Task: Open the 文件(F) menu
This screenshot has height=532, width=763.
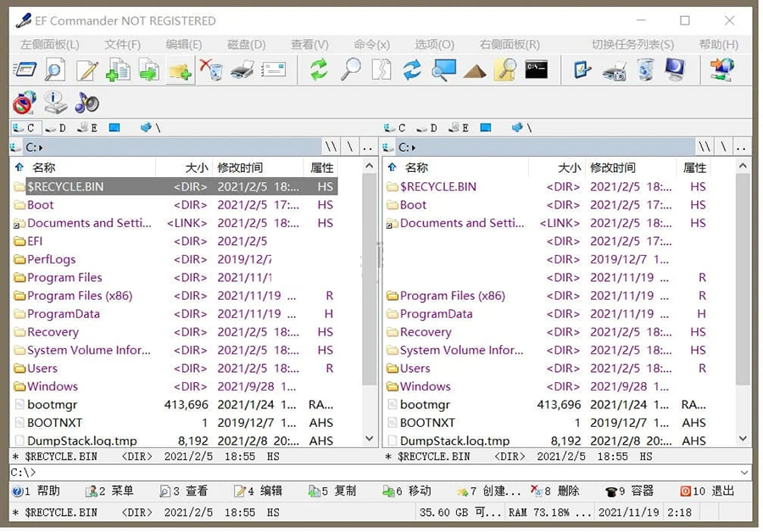Action: (x=122, y=44)
